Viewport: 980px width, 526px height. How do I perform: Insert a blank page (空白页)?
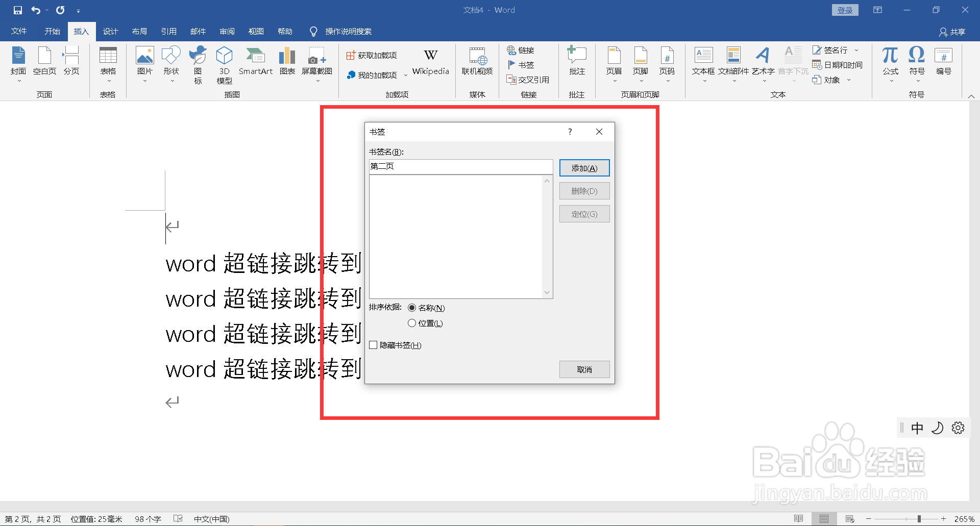[45, 61]
